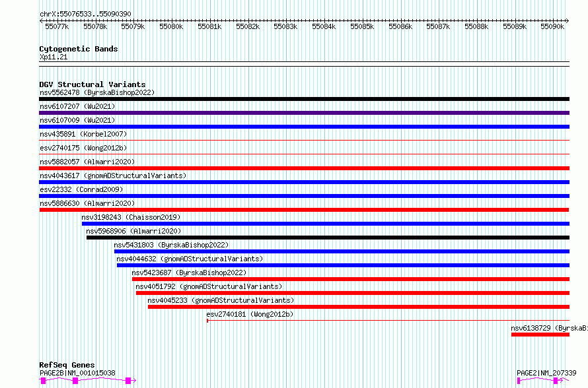Image resolution: width=588 pixels, height=388 pixels.
Task: Select the red nsv5882057 variant bar
Action: (304, 168)
